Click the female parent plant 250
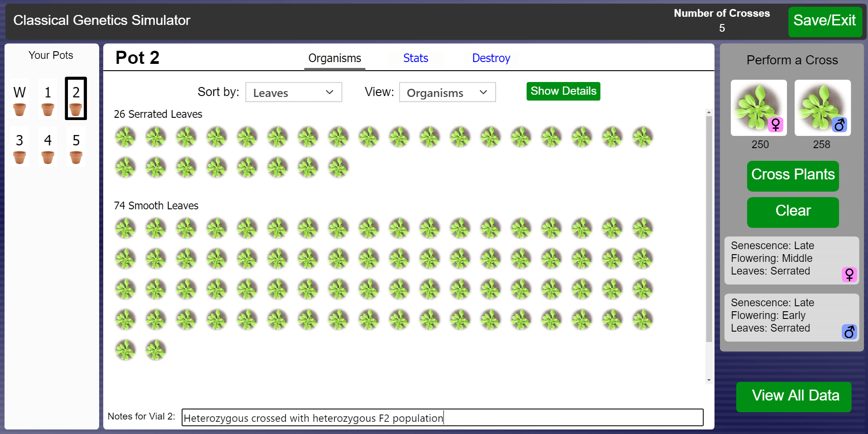Image resolution: width=868 pixels, height=434 pixels. click(758, 108)
